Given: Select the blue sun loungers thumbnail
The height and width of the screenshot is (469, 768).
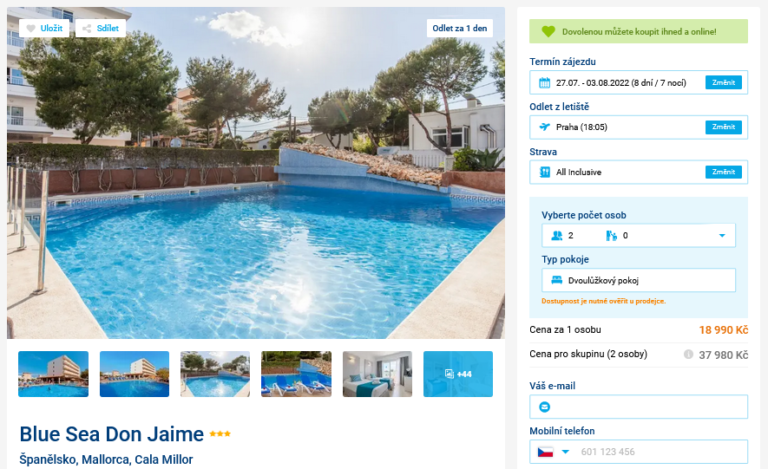Looking at the screenshot, I should click(296, 374).
